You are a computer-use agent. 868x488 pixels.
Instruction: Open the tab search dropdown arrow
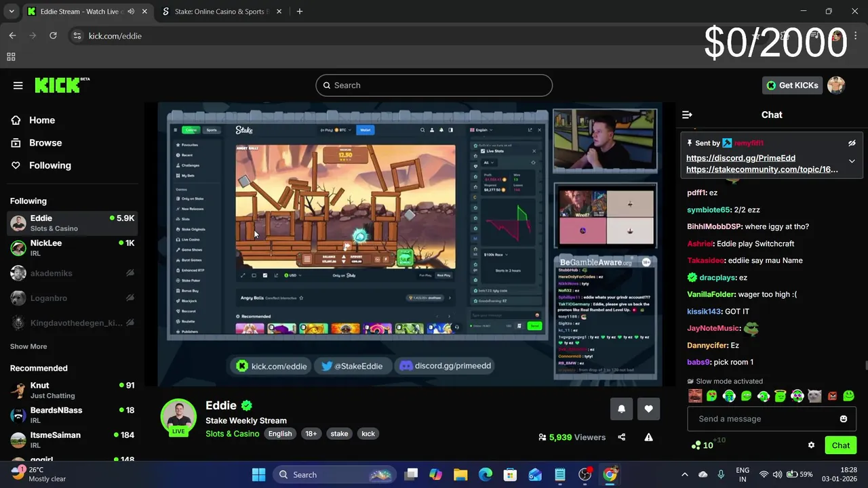[12, 12]
